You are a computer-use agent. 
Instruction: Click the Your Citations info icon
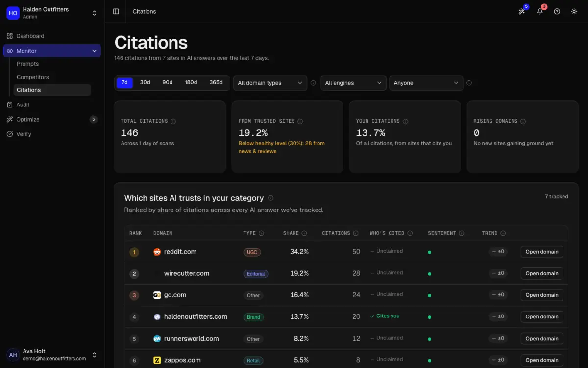tap(405, 121)
